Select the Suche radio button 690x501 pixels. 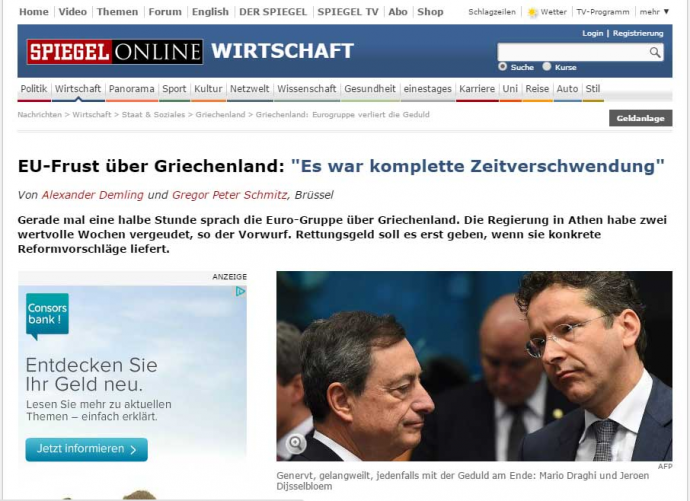pyautogui.click(x=503, y=66)
